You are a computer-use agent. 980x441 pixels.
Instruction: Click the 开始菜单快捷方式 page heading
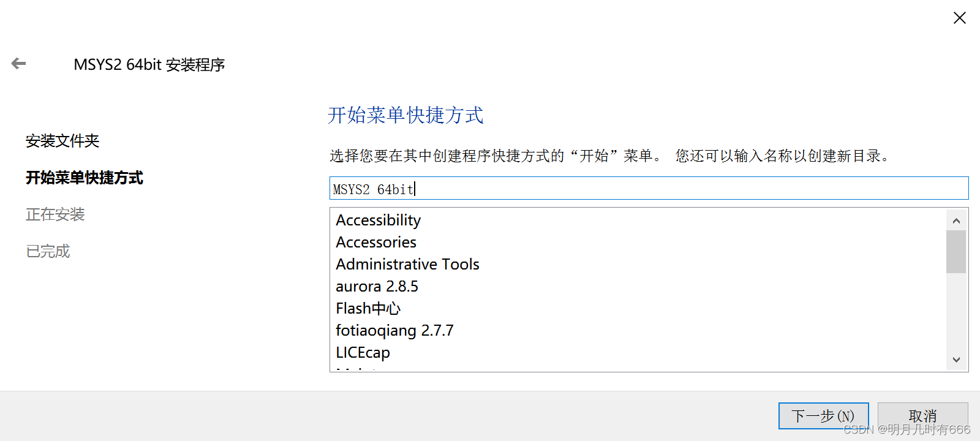click(x=405, y=115)
